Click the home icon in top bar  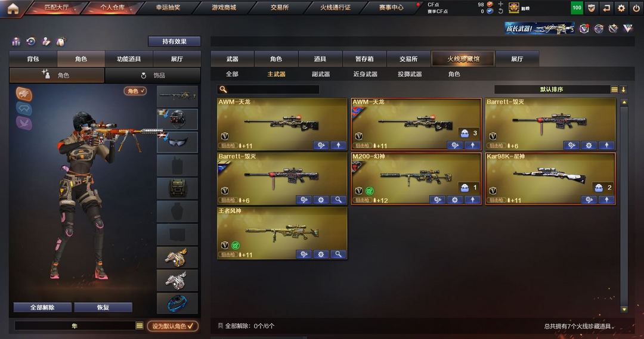13,8
